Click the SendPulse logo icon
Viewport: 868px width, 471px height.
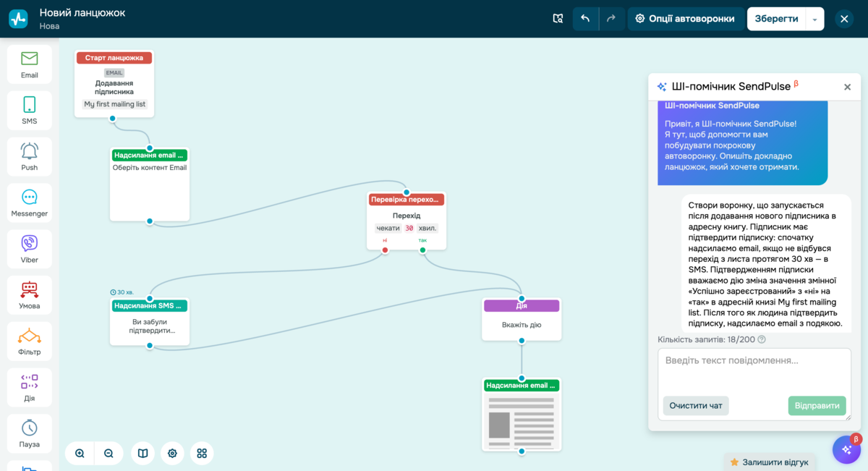pyautogui.click(x=18, y=19)
